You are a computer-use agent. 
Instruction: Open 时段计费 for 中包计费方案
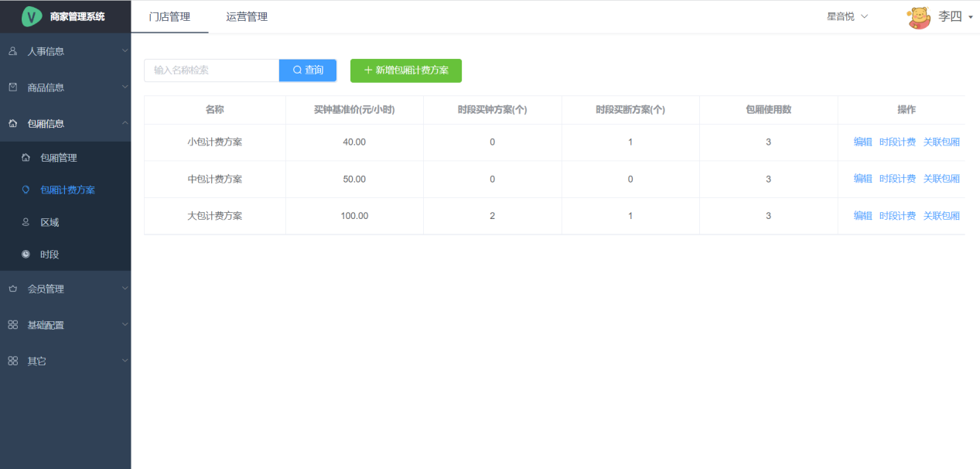(x=897, y=179)
